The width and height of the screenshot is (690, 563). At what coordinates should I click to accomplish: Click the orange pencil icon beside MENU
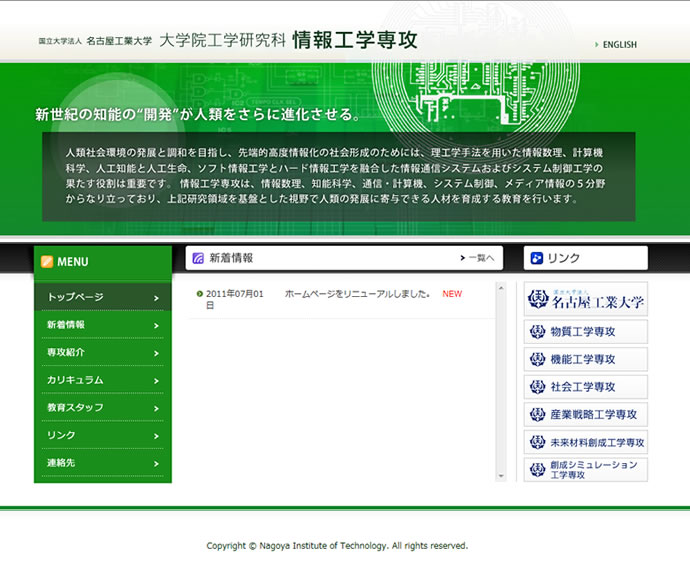pyautogui.click(x=47, y=261)
